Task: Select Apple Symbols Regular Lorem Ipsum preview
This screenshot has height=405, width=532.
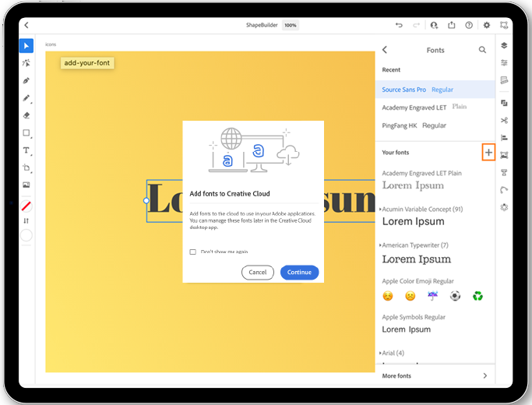Action: [407, 329]
